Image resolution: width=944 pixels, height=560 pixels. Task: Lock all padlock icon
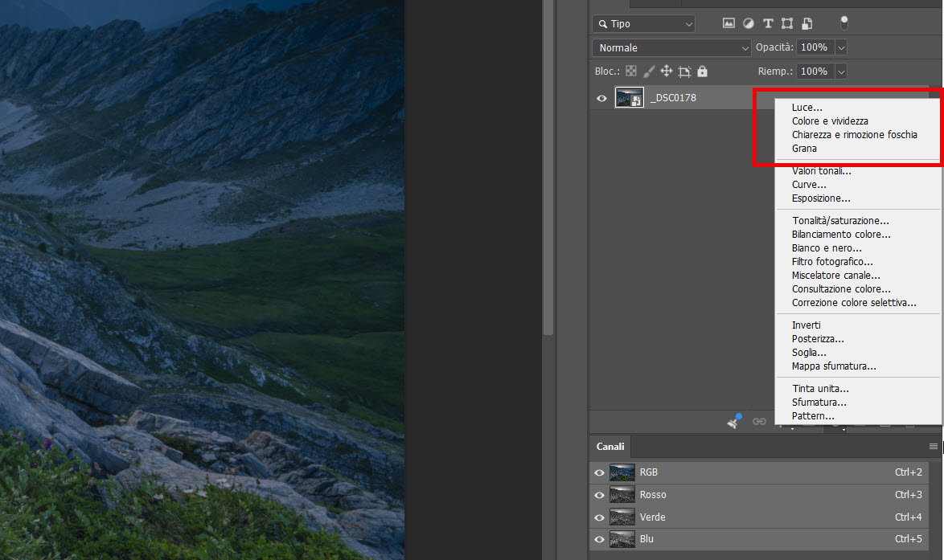tap(702, 71)
